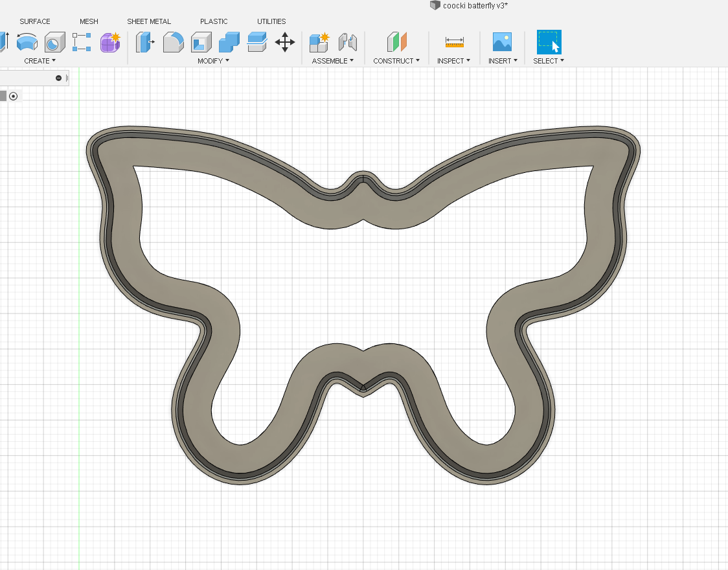The image size is (728, 570).
Task: Open the MODIFY dropdown menu
Action: pyautogui.click(x=212, y=60)
